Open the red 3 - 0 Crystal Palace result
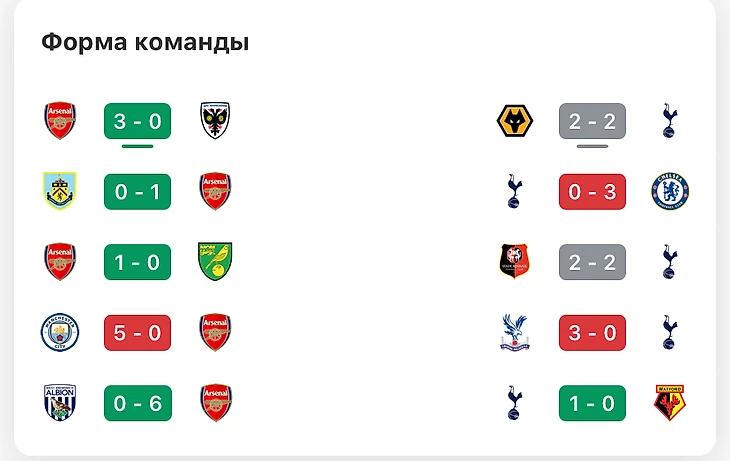 (x=592, y=332)
